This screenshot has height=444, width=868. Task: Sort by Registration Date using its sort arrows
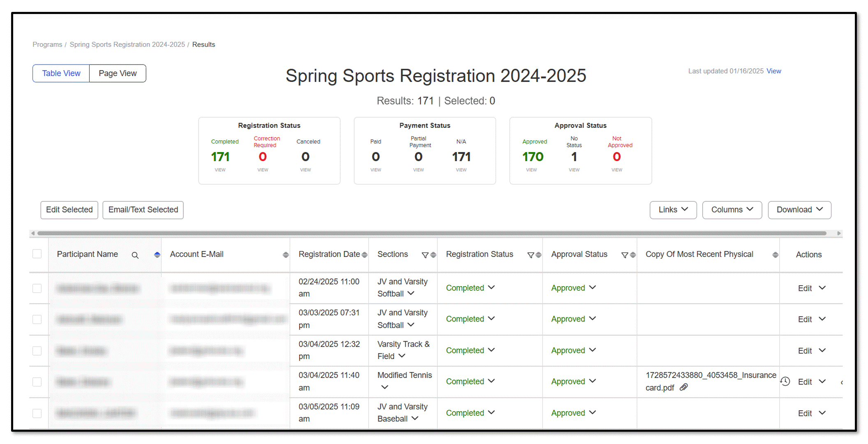(x=364, y=254)
